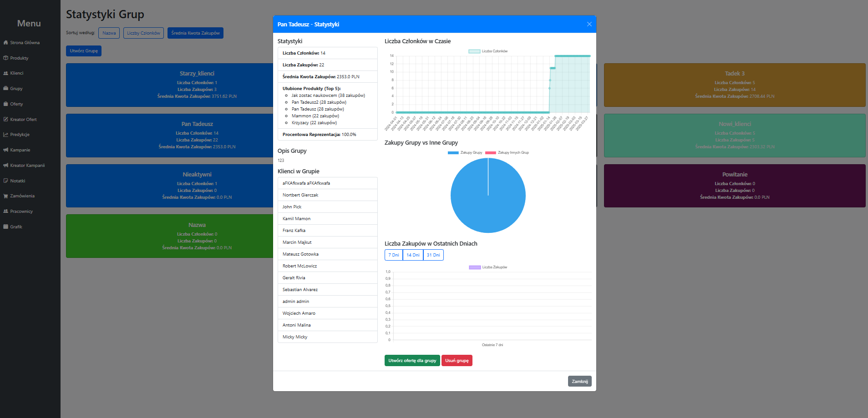Open Predykcje from the sidebar
This screenshot has height=418, width=868.
pyautogui.click(x=20, y=135)
